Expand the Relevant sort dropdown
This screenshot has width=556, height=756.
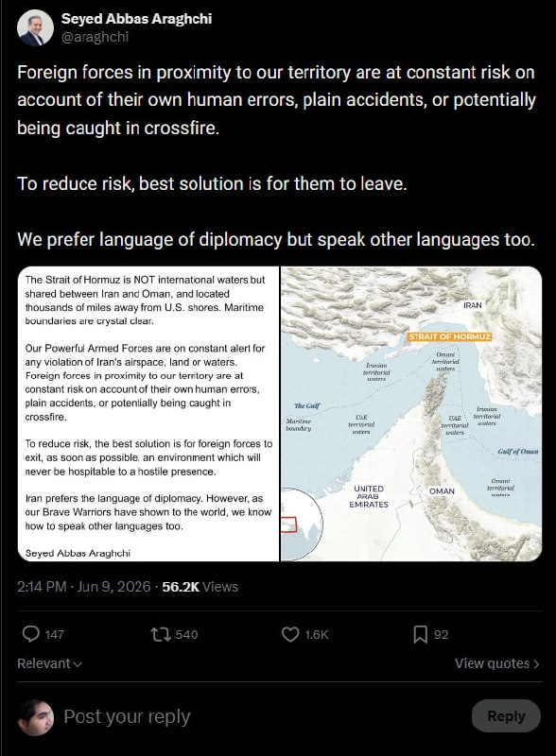click(x=50, y=663)
